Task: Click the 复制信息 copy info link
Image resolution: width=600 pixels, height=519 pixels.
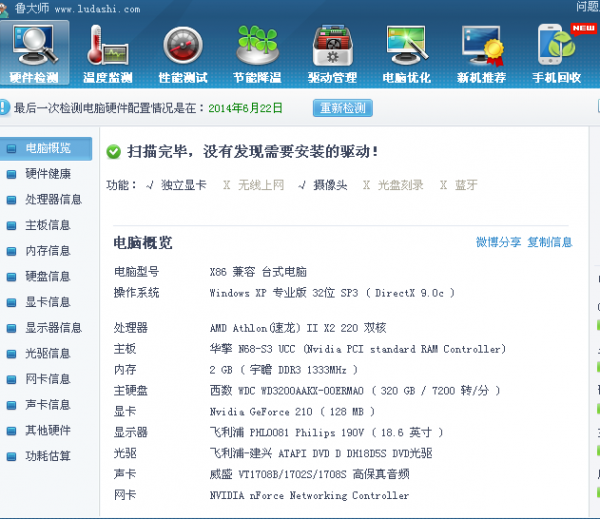Action: click(x=549, y=242)
